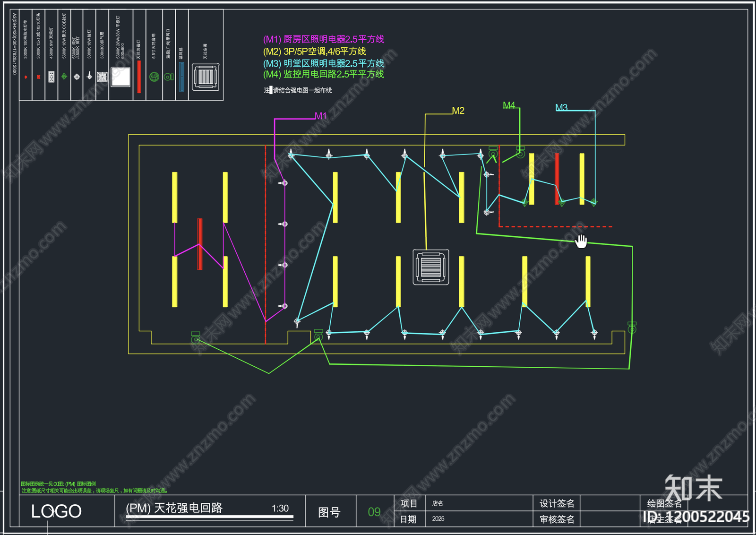756x535 pixels.
Task: Click the red waterproof light strip legend symbol
Action: [26, 77]
